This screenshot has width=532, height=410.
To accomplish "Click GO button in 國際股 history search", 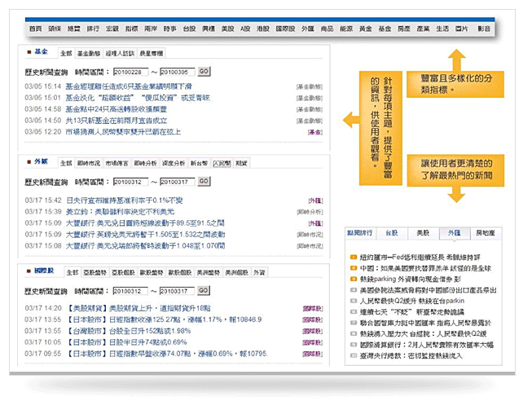I will 204,291.
